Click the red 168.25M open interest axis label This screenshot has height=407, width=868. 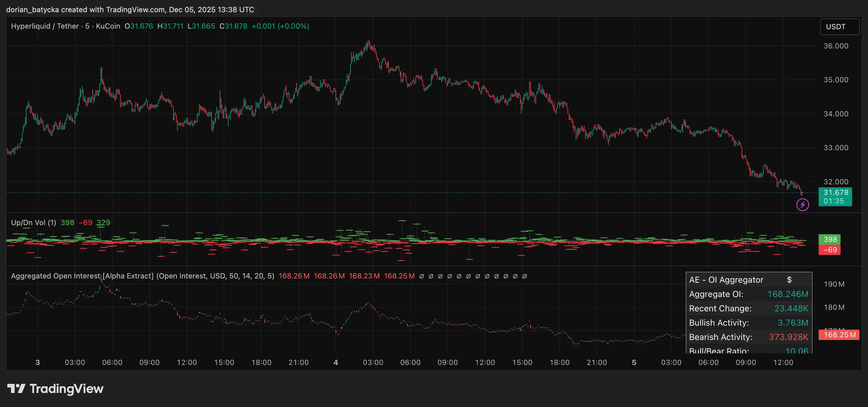(x=839, y=334)
